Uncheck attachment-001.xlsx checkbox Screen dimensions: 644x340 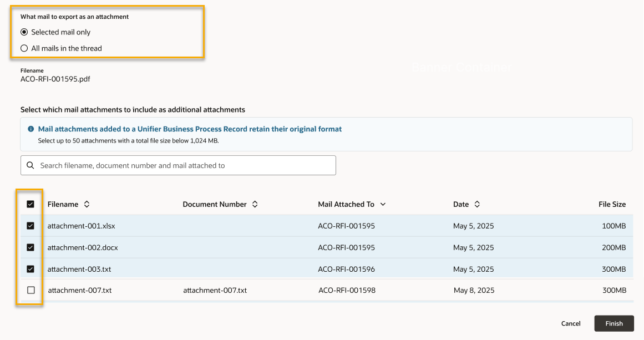click(x=31, y=226)
